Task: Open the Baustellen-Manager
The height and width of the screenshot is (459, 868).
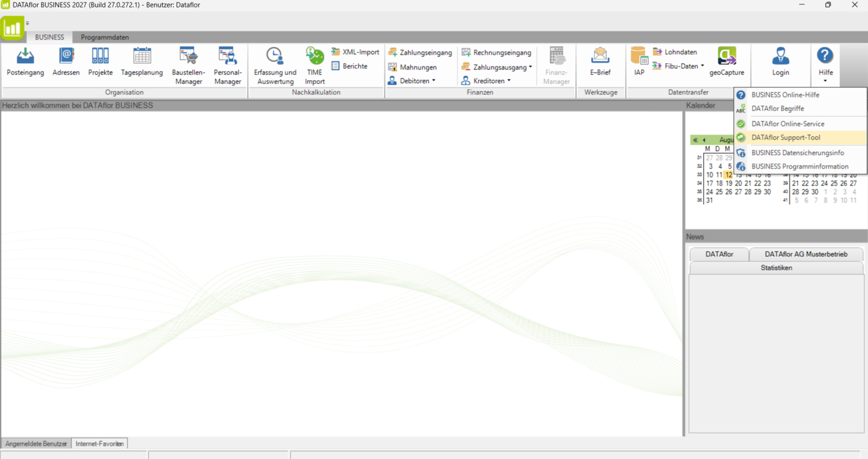Action: [x=188, y=66]
